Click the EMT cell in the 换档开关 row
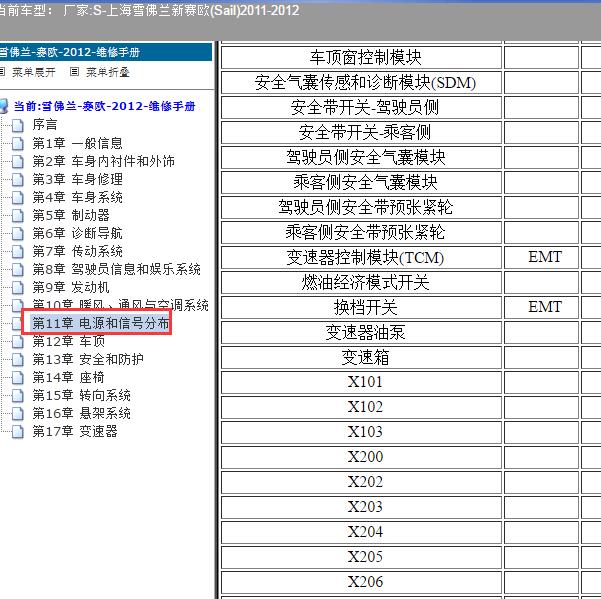 (x=541, y=308)
